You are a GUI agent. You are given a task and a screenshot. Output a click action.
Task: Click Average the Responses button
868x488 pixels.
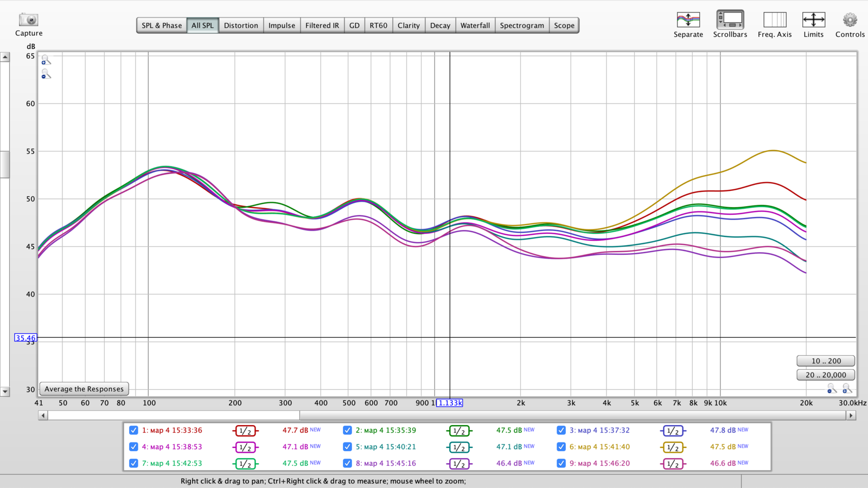pyautogui.click(x=84, y=389)
